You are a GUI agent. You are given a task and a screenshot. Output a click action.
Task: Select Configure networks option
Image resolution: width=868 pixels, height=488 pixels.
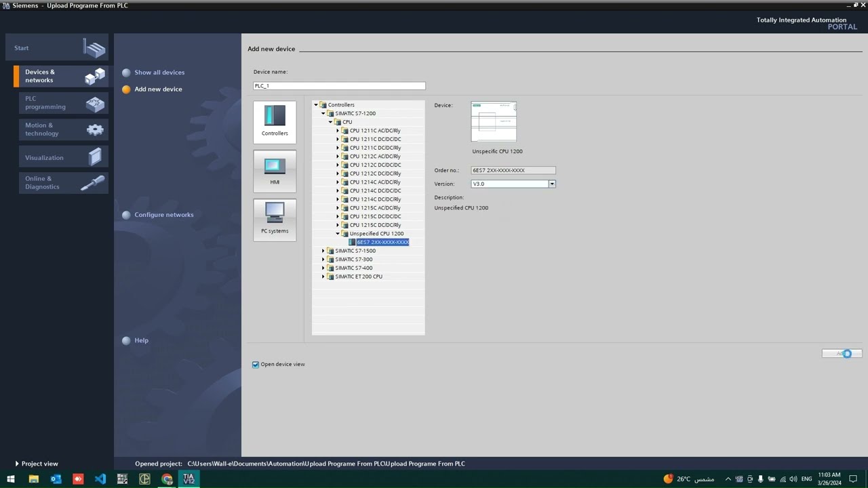pyautogui.click(x=163, y=215)
